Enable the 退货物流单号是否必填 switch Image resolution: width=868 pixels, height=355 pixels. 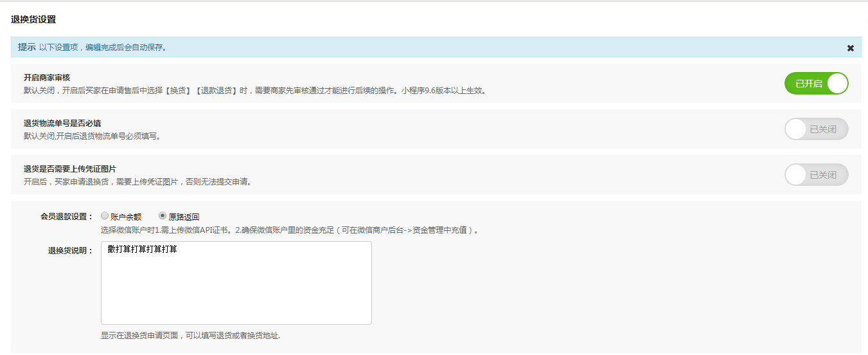tap(817, 129)
